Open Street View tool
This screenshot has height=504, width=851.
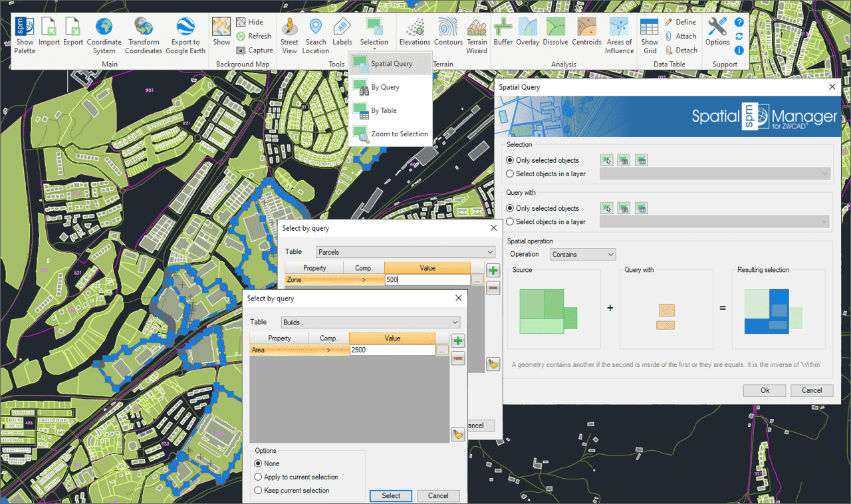tap(289, 36)
